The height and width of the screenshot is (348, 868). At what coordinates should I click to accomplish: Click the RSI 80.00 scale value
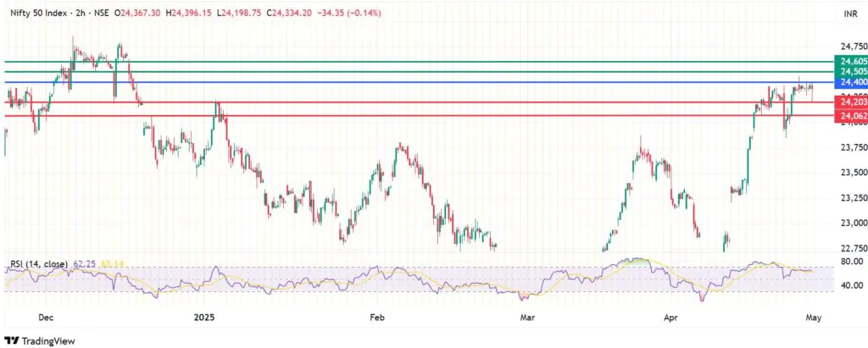[849, 262]
